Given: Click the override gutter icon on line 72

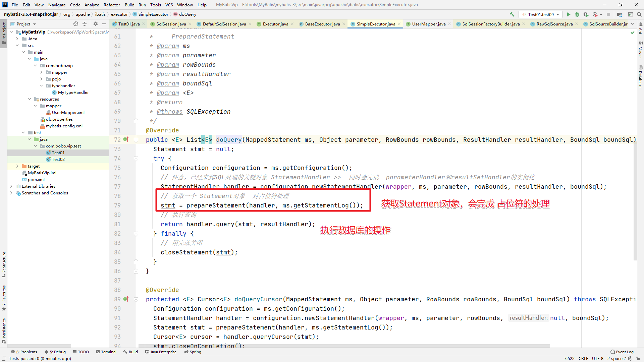Looking at the screenshot, I should 126,139.
